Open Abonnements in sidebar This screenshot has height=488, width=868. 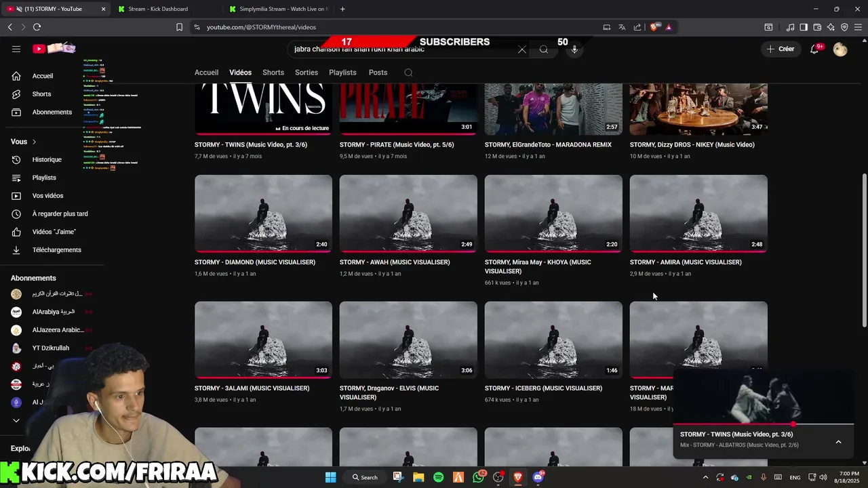[x=52, y=112]
